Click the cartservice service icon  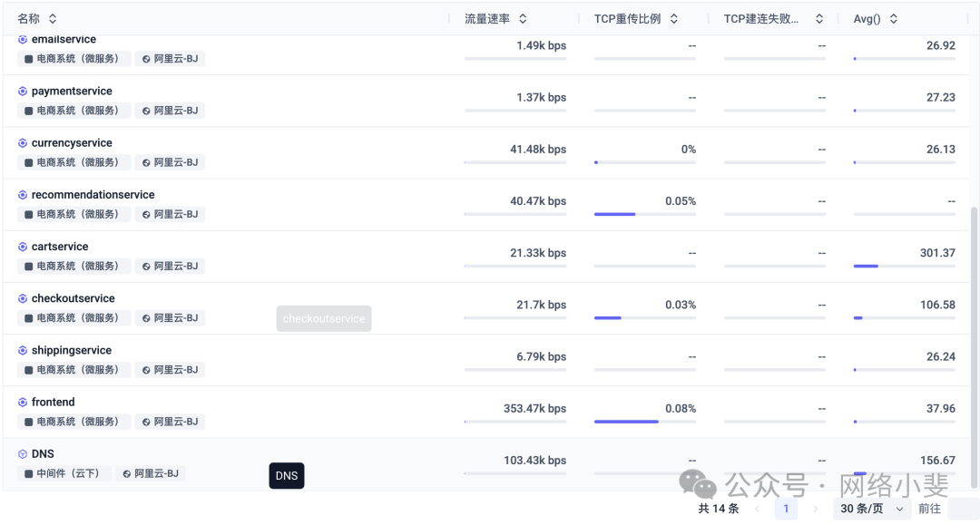[x=23, y=247]
